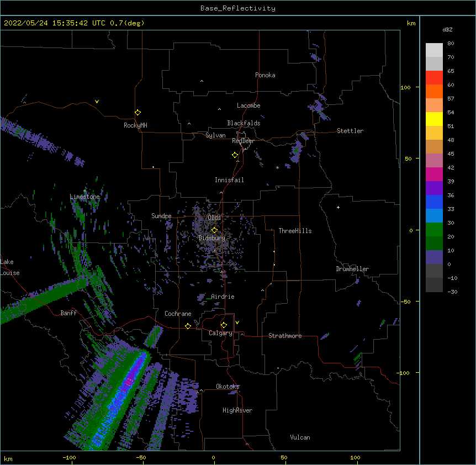Click the yellow 54–51 dBZ legend swatch
The width and height of the screenshot is (476, 465).
click(x=434, y=119)
